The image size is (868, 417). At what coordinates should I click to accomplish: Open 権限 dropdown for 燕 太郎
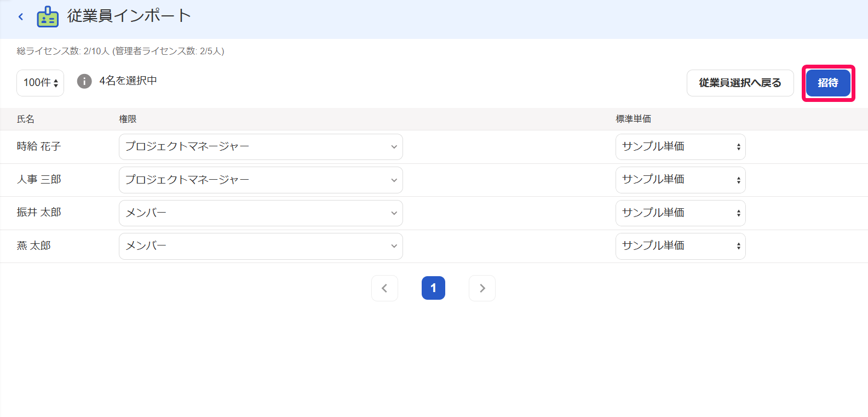click(x=261, y=246)
